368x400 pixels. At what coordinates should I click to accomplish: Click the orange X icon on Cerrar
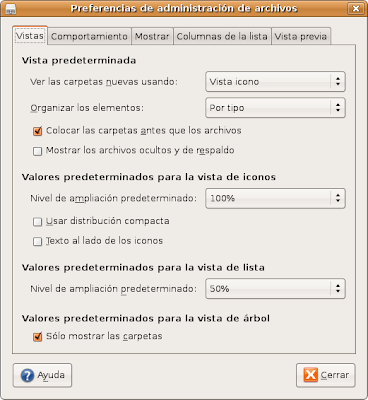[x=311, y=375]
